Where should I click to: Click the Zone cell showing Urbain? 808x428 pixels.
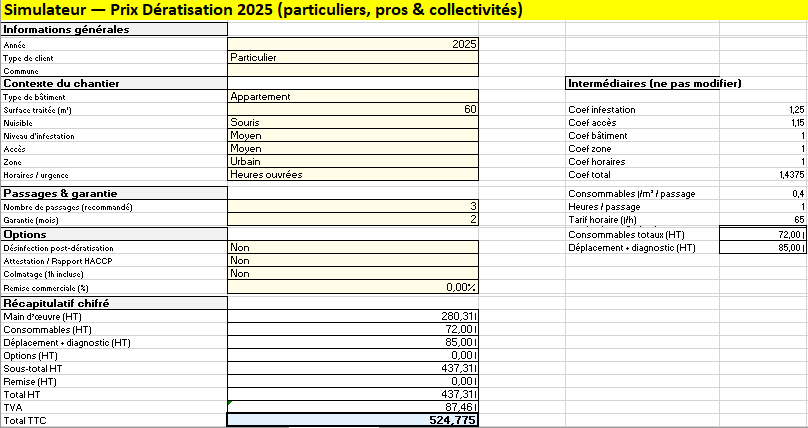tap(354, 161)
